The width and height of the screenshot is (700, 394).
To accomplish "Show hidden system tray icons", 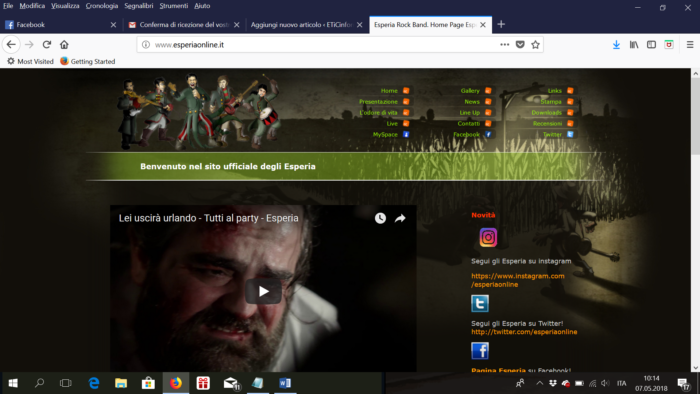I will [539, 383].
